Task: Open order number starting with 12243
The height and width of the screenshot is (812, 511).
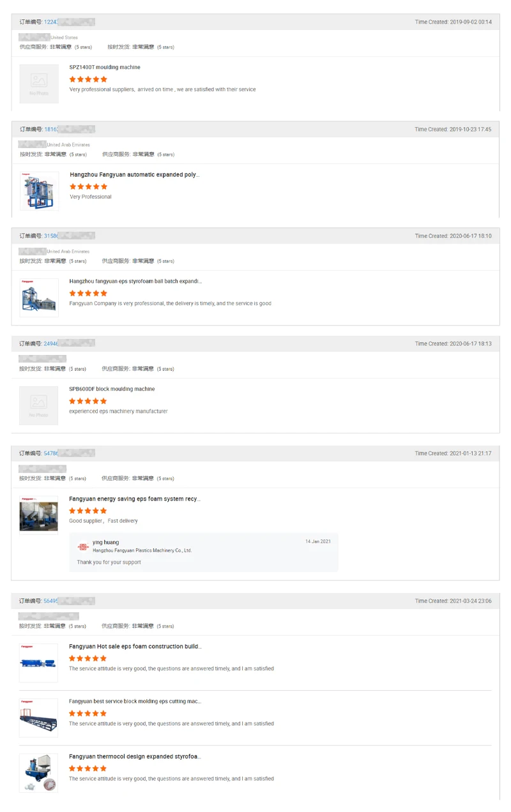Action: tap(51, 22)
